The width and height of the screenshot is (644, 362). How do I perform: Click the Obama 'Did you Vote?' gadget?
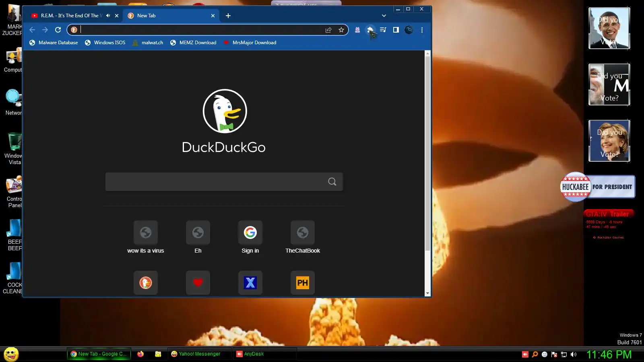pyautogui.click(x=609, y=28)
